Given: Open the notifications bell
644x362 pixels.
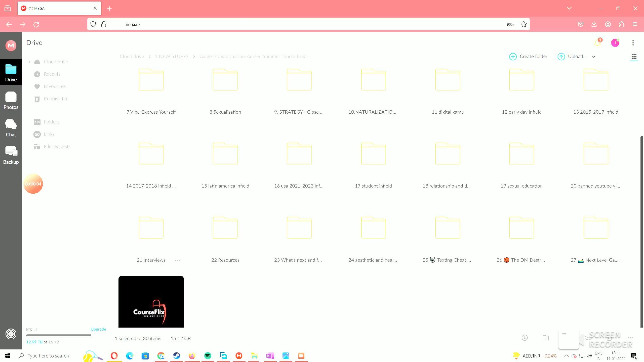Looking at the screenshot, I should [598, 43].
